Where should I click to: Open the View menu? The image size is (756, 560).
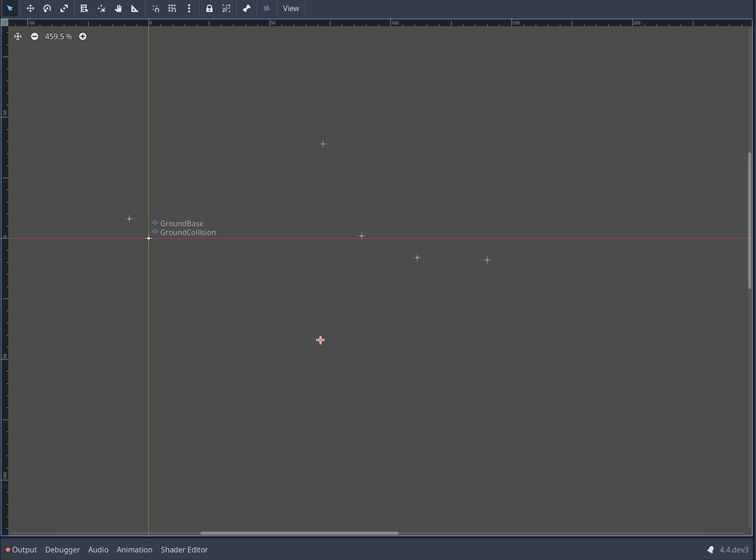[x=291, y=8]
